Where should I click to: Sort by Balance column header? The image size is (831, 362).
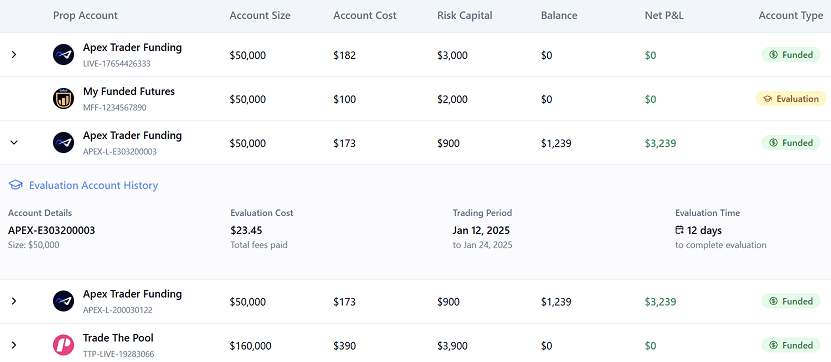click(x=559, y=16)
